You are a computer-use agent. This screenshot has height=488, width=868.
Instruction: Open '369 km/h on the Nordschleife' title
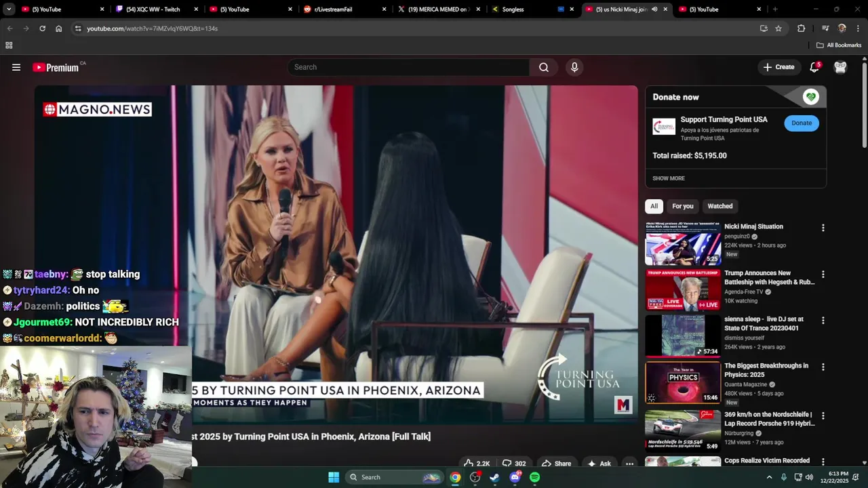click(770, 418)
